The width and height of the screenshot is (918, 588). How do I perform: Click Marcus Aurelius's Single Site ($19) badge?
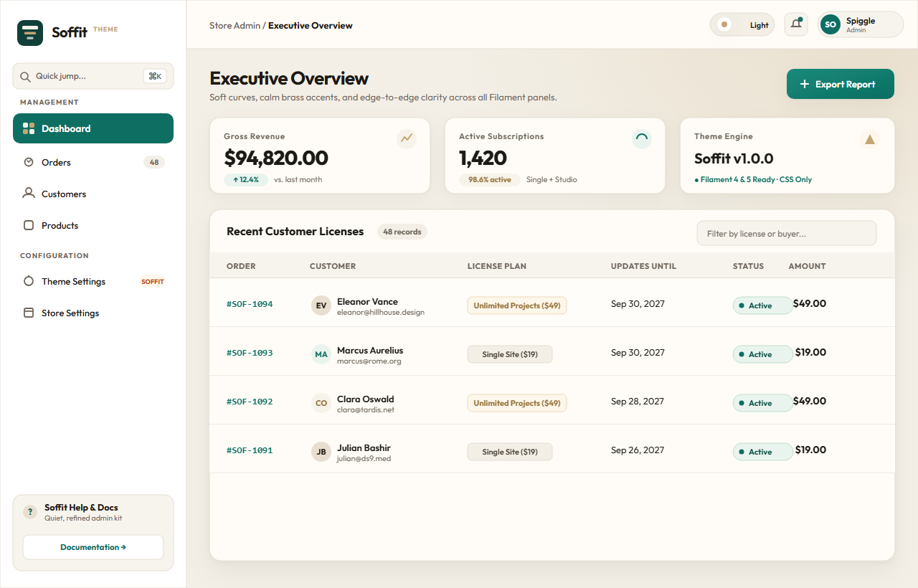(510, 354)
